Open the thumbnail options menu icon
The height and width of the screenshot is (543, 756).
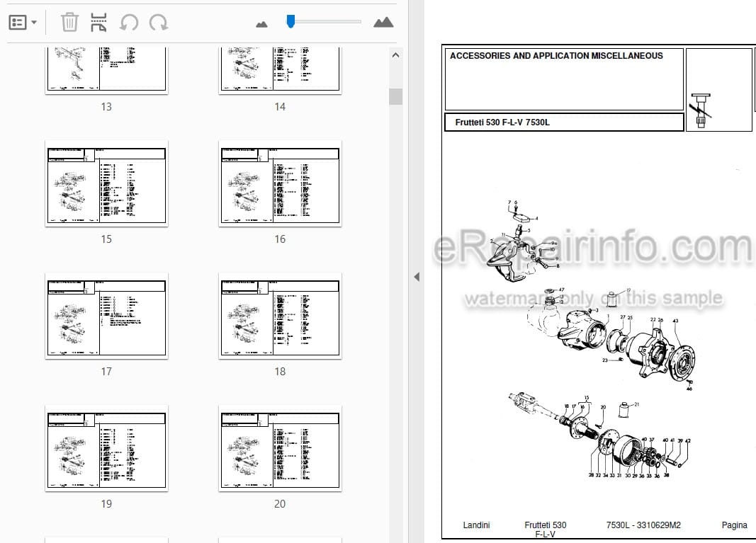(18, 22)
